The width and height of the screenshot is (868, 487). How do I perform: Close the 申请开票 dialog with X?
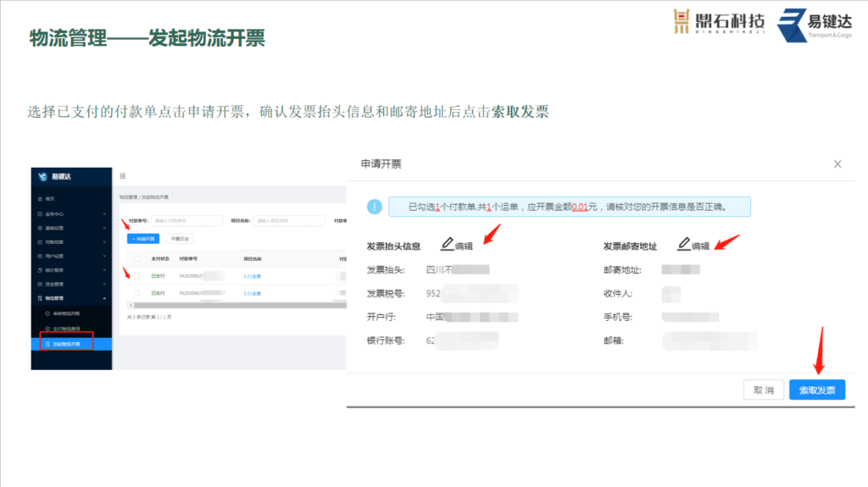coord(837,163)
